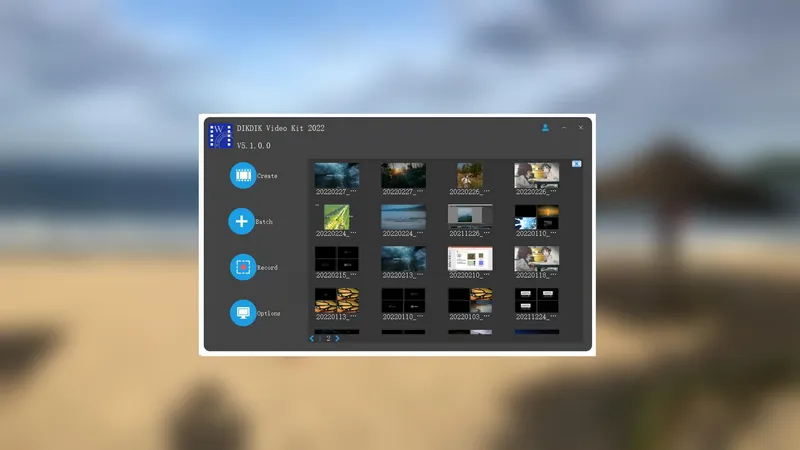The height and width of the screenshot is (450, 800).
Task: Click the user account icon in title bar
Action: (546, 128)
